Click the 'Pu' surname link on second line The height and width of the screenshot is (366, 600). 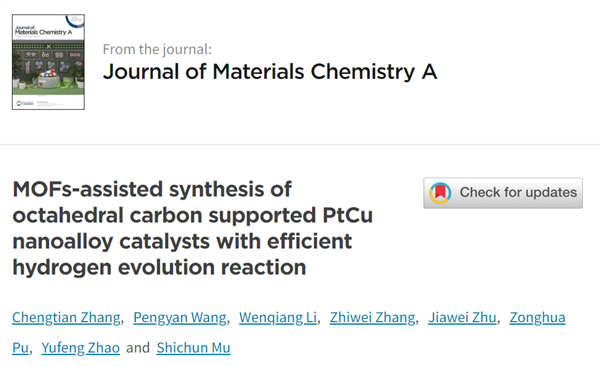[20, 348]
